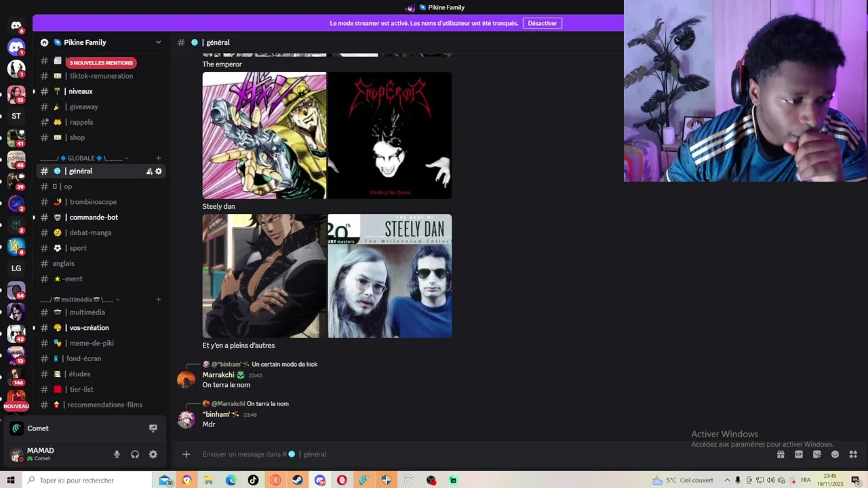Open Discord direct messages home icon
This screenshot has width=868, height=488.
[x=16, y=25]
